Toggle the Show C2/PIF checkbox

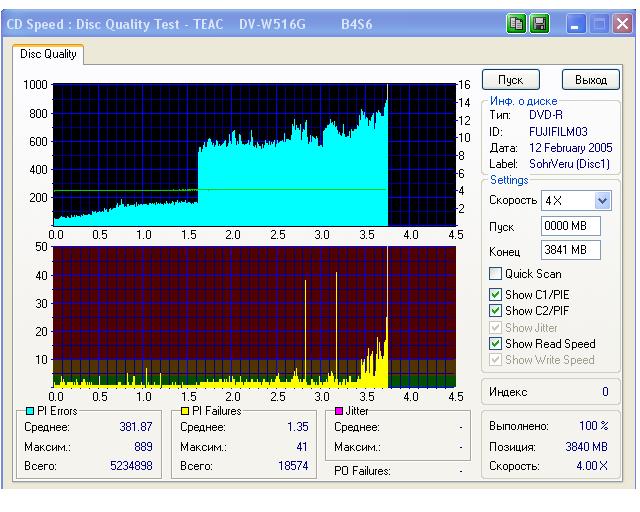point(495,311)
